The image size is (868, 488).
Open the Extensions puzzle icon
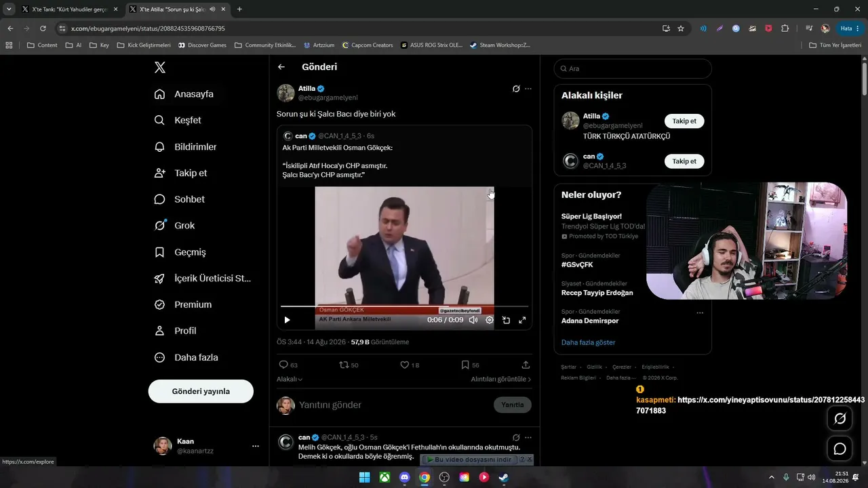785,28
